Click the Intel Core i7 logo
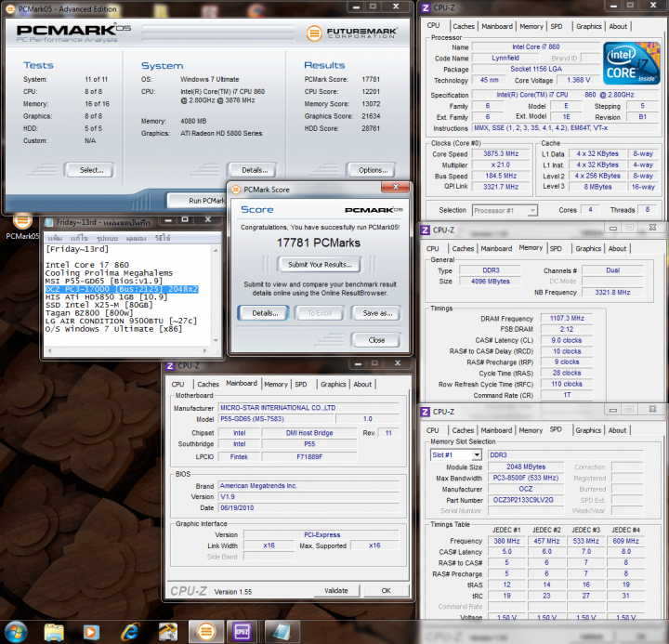 [x=631, y=63]
